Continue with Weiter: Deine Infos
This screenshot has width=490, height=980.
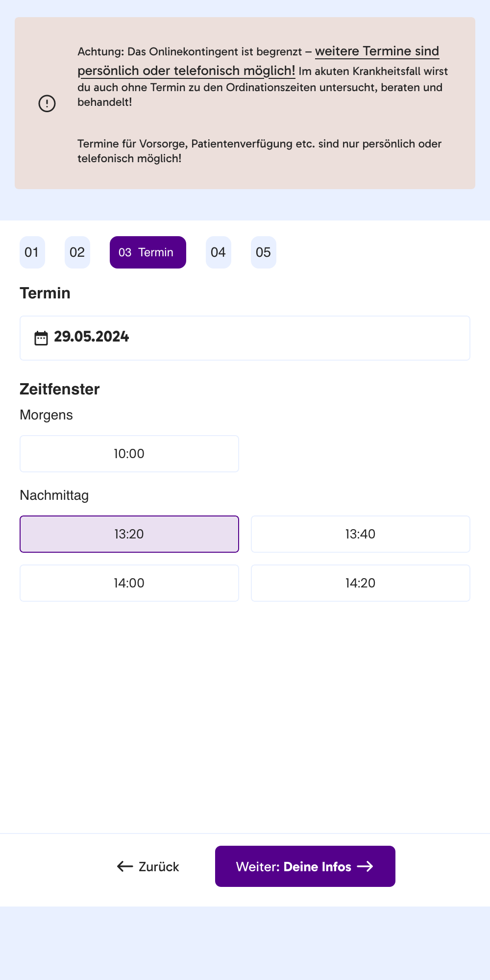(x=305, y=866)
